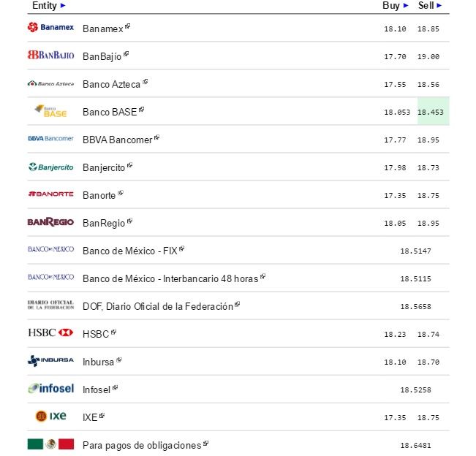This screenshot has width=476, height=456.
Task: Sort table by Entity column
Action: 48,5
